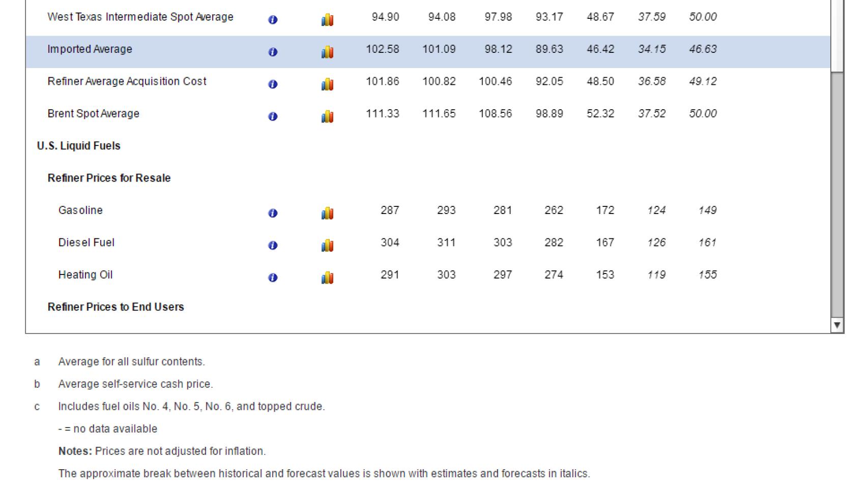Click the U.S. Liquid Fuels section heading
The image size is (868, 488).
79,146
